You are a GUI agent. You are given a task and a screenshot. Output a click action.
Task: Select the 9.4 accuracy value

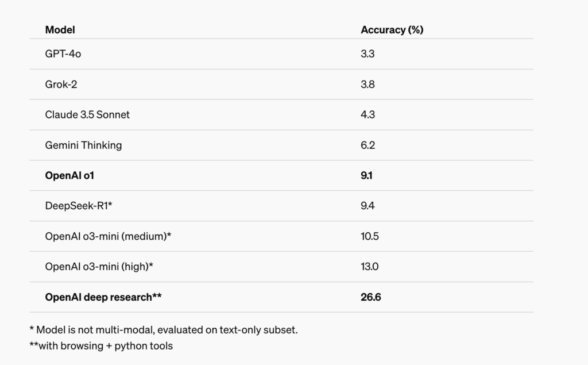[367, 206]
